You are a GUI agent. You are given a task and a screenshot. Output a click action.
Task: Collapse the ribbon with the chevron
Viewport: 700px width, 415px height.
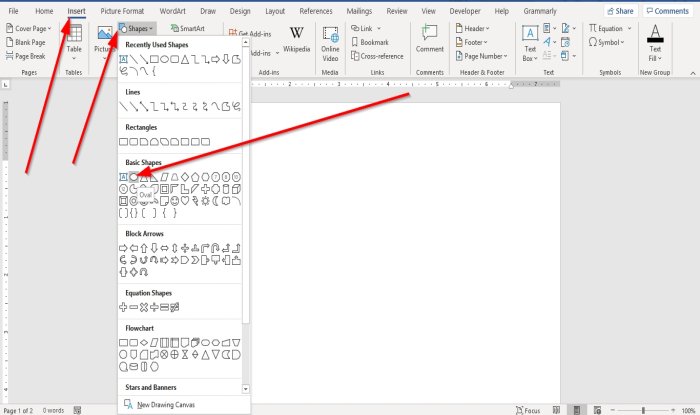692,73
